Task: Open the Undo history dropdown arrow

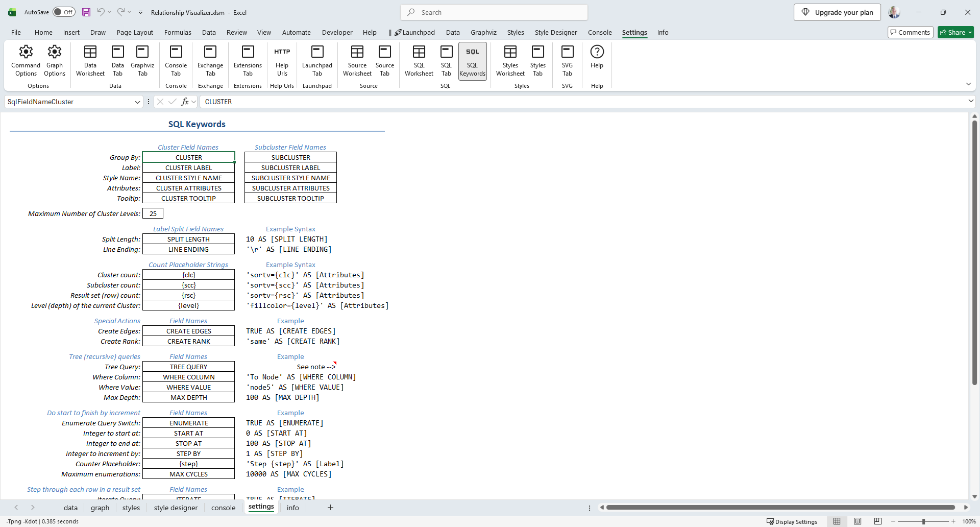Action: pos(109,12)
